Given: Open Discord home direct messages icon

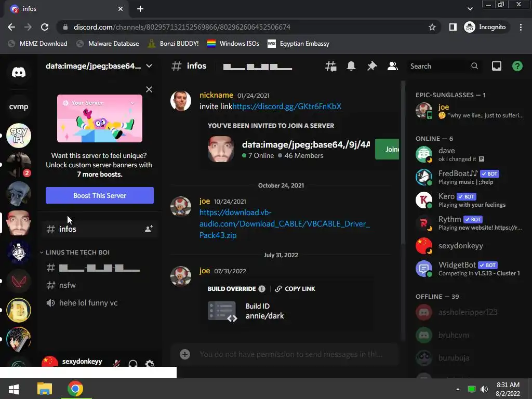Looking at the screenshot, I should [x=19, y=72].
